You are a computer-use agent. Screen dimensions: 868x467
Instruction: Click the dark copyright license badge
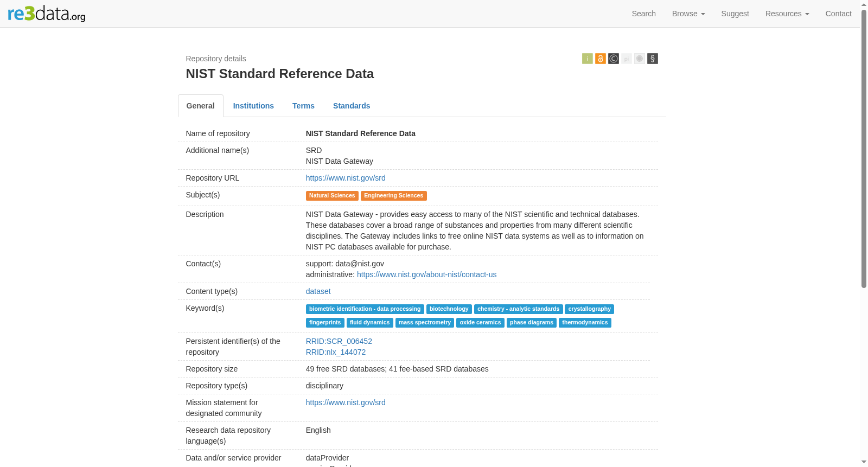[x=613, y=59]
